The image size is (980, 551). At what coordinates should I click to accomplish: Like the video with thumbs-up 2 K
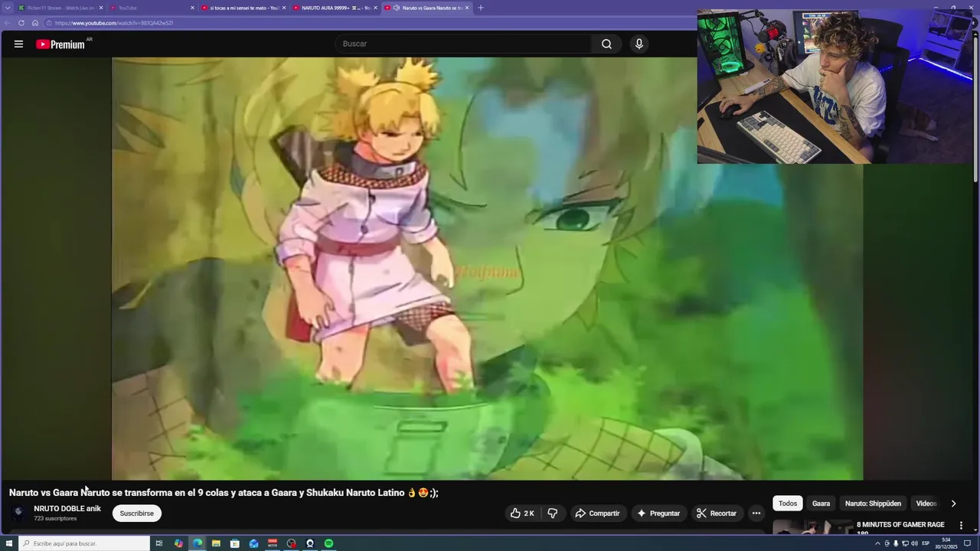tap(522, 514)
